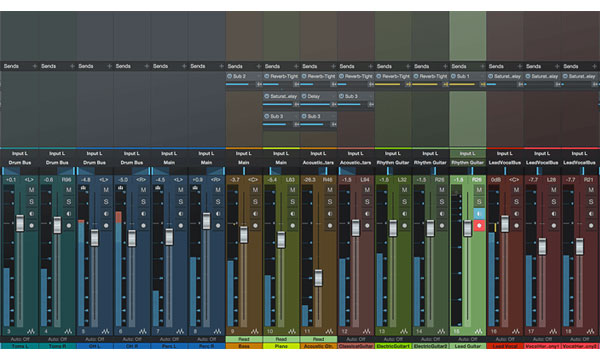Open channel editor on Toms L strip
The width and height of the screenshot is (600, 360).
click(x=31, y=331)
